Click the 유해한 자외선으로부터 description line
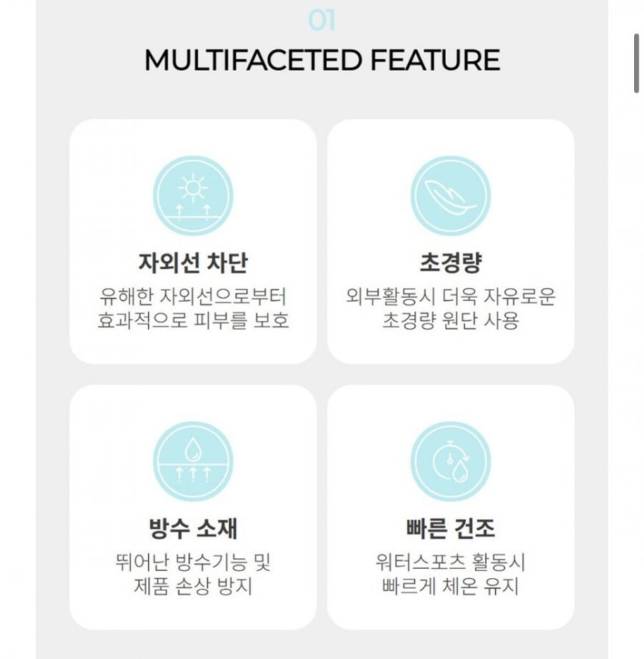 coord(193,296)
